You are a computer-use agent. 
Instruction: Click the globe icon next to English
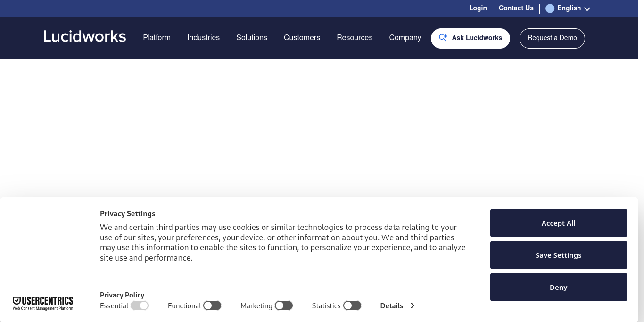pyautogui.click(x=550, y=8)
